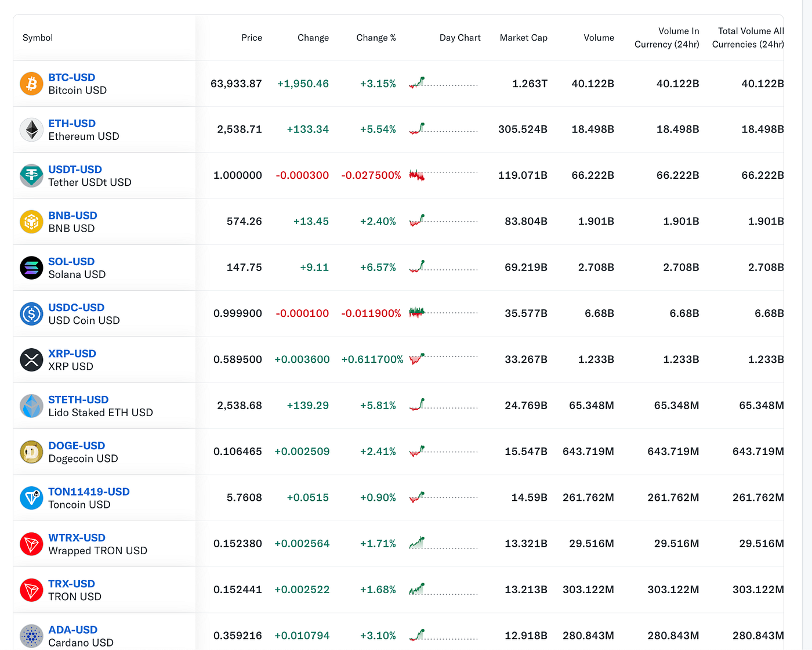The width and height of the screenshot is (812, 650).
Task: Click Solana change percent +6.57%
Action: [x=378, y=268]
